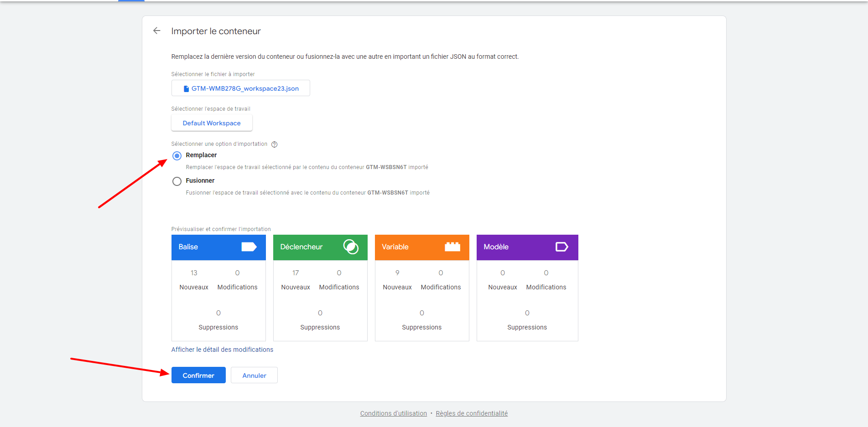Screen dimensions: 868x427
Task: Click the Balise tag icon
Action: (x=249, y=247)
